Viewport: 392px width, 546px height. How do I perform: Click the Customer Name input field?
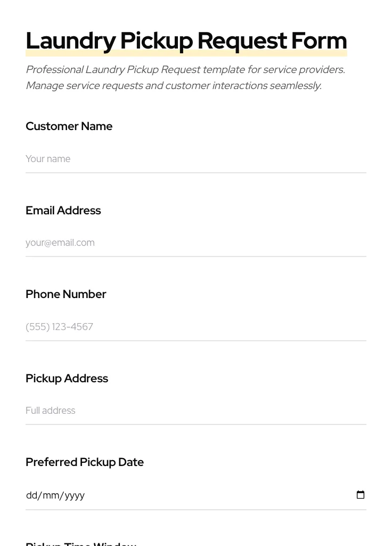point(196,159)
